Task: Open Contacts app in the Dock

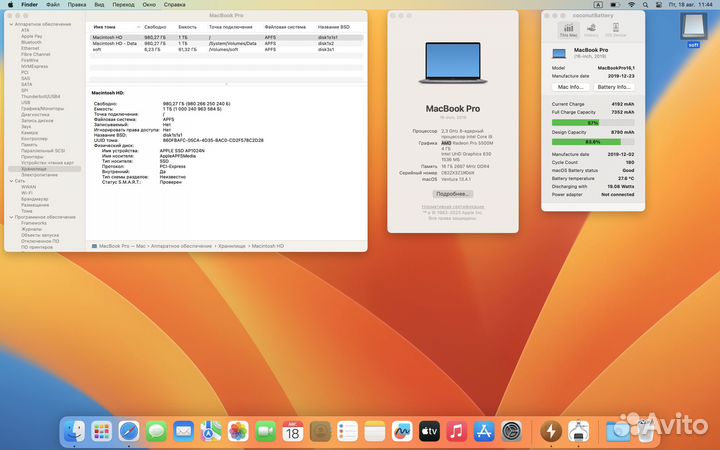Action: tap(320, 432)
